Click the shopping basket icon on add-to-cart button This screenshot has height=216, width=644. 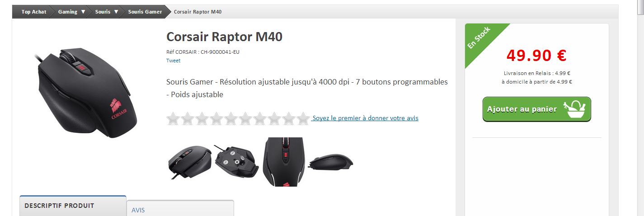click(x=574, y=109)
